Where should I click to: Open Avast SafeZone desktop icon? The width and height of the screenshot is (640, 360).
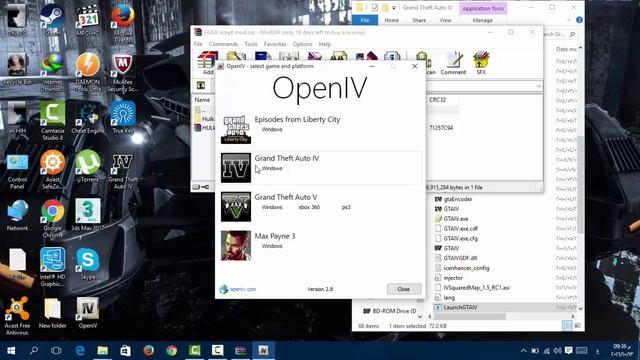[x=52, y=169]
